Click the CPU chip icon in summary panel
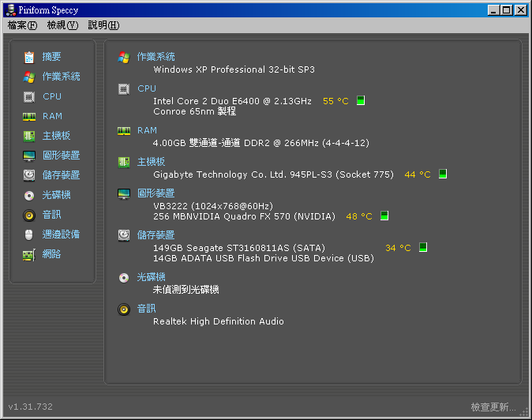The width and height of the screenshot is (532, 420). 124,89
